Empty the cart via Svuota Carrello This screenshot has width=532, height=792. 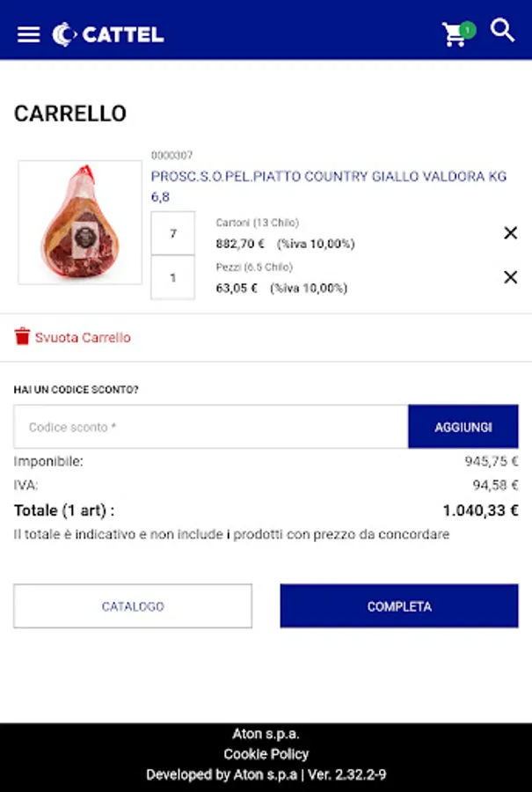point(83,337)
